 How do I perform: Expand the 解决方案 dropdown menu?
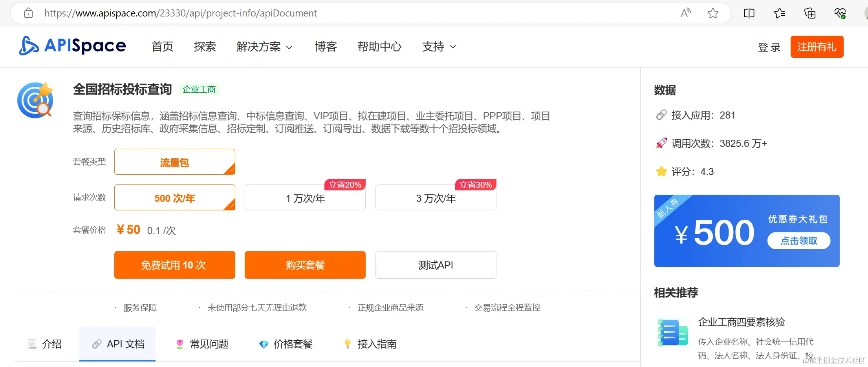264,47
